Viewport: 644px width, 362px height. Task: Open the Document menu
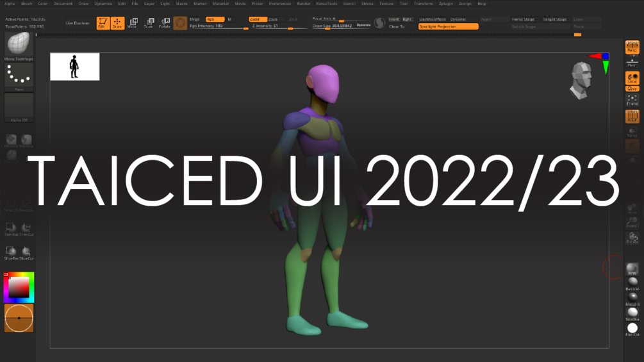pyautogui.click(x=63, y=4)
